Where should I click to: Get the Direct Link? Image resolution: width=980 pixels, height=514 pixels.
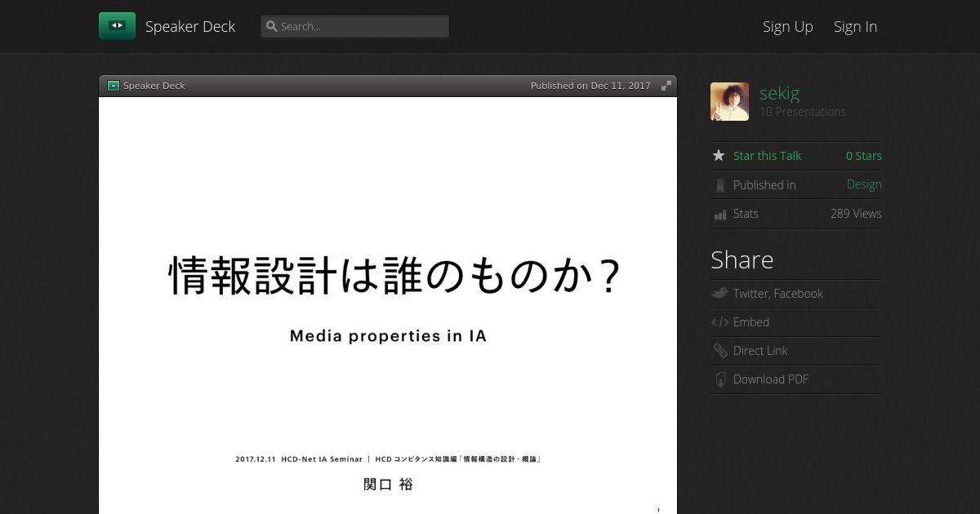coord(760,351)
